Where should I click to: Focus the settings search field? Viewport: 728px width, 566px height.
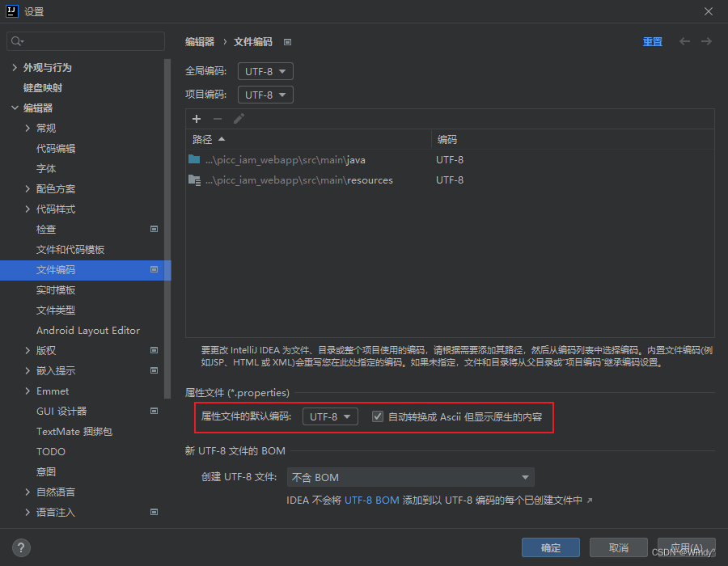coord(86,41)
